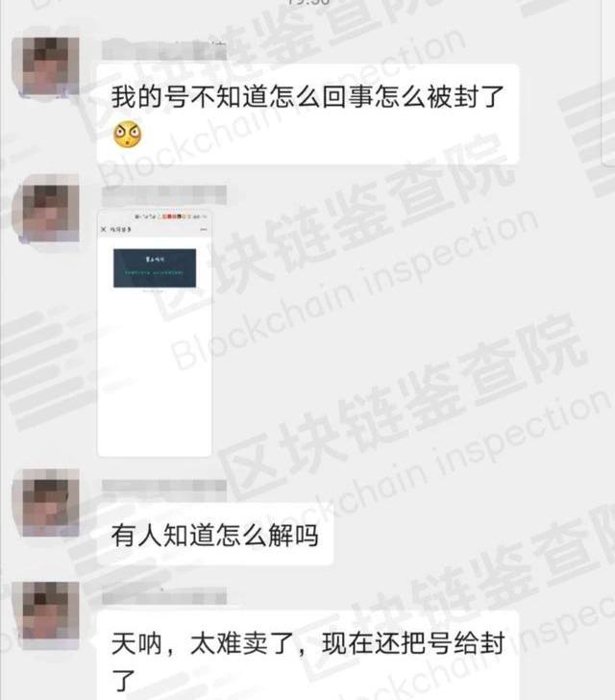Click the X icon inside the shared screenshot
The height and width of the screenshot is (700, 615).
pyautogui.click(x=104, y=229)
